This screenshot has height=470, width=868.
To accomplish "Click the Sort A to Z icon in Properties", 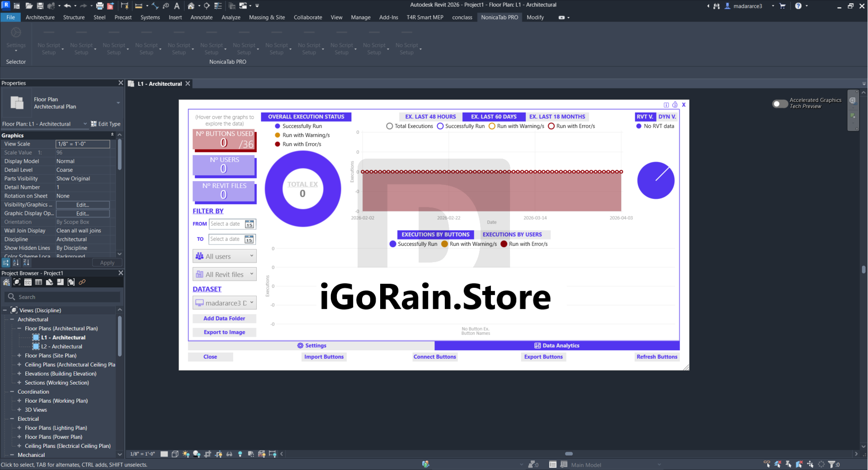I will click(x=16, y=263).
